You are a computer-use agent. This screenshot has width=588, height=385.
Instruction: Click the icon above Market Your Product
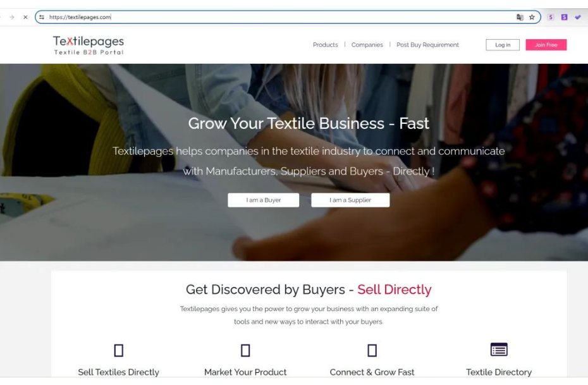[245, 350]
